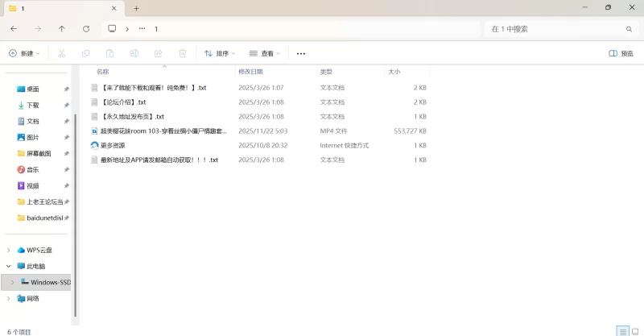Click the Copy icon in toolbar
644x336 pixels.
pos(85,53)
